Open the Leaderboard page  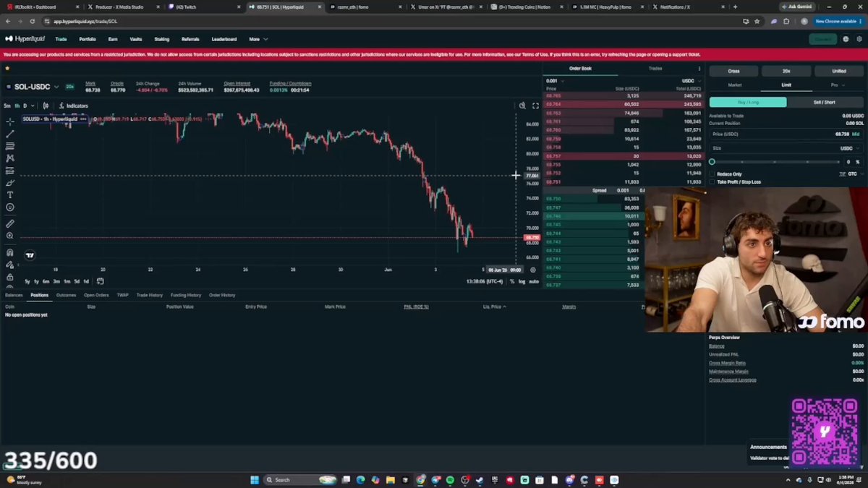coord(224,39)
